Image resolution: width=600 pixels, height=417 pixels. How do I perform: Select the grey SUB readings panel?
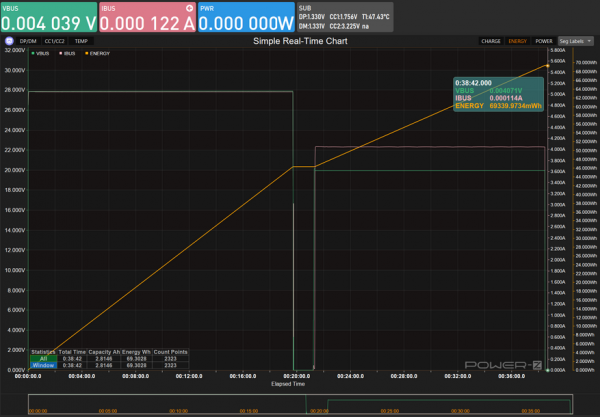pyautogui.click(x=345, y=17)
